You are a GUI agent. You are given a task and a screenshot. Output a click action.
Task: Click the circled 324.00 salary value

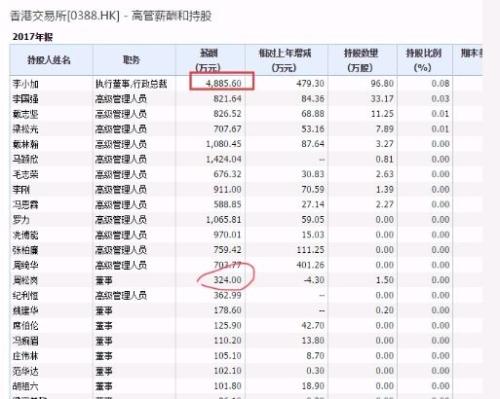[x=227, y=280]
